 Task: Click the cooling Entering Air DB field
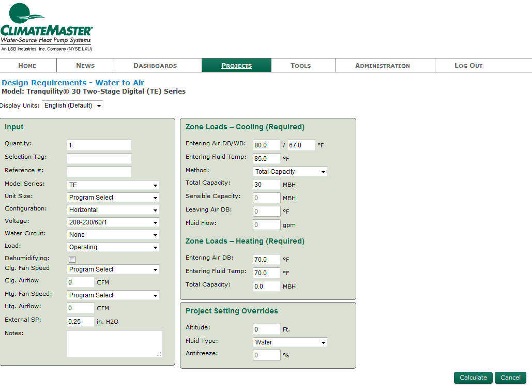[267, 145]
